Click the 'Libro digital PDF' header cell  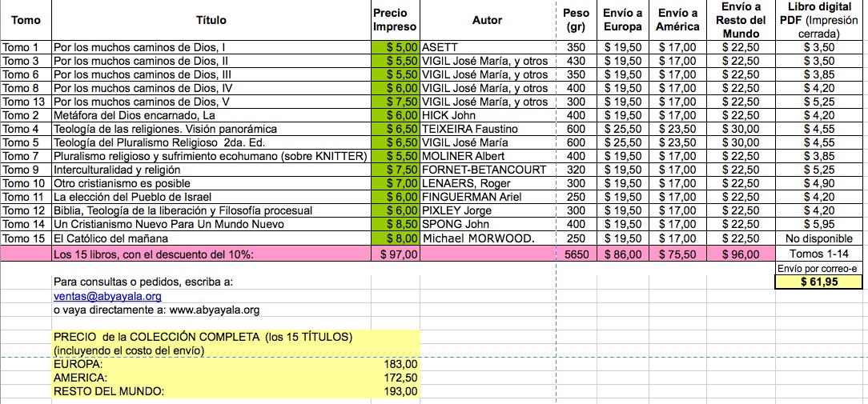pos(822,20)
